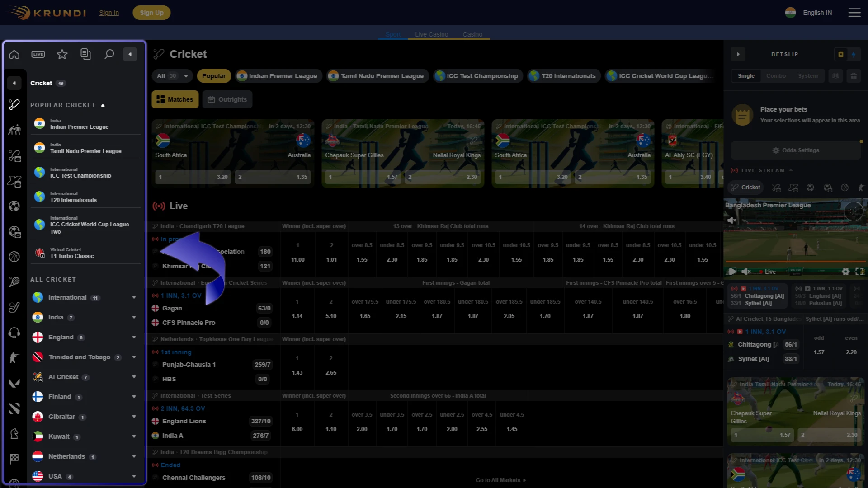Select the Basketball sport icon
The height and width of the screenshot is (488, 868).
coord(14,256)
